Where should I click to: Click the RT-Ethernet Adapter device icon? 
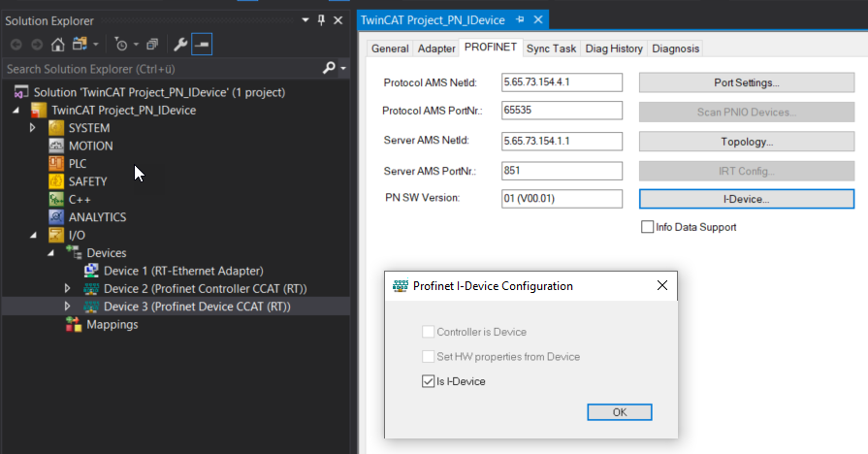(x=91, y=271)
